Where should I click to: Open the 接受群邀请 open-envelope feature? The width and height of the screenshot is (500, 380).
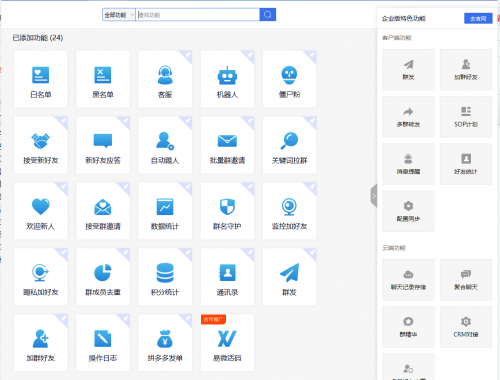click(x=103, y=211)
